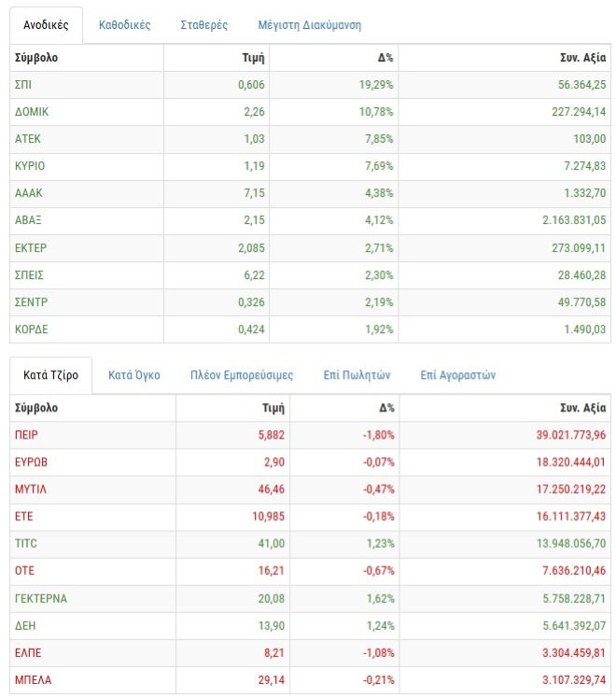Image resolution: width=616 pixels, height=698 pixels.
Task: Click the ΓΕΚΤΕΡΝΑ stock symbol
Action: point(41,598)
